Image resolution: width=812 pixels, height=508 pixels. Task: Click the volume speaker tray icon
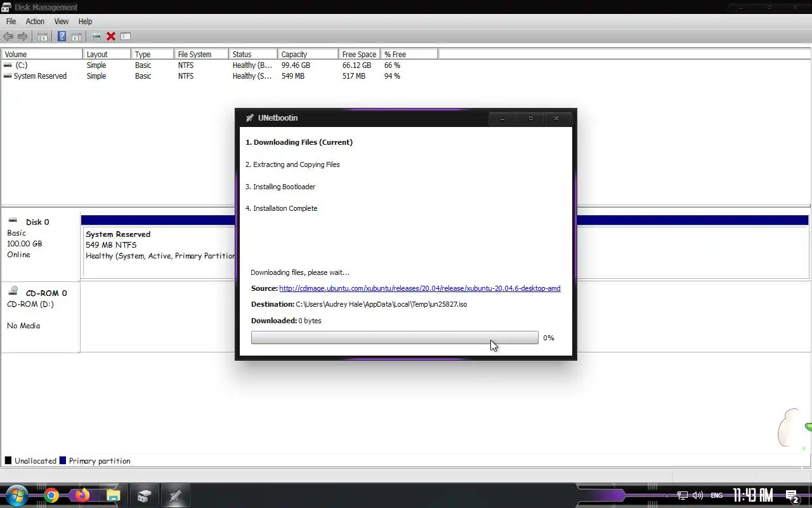click(698, 495)
